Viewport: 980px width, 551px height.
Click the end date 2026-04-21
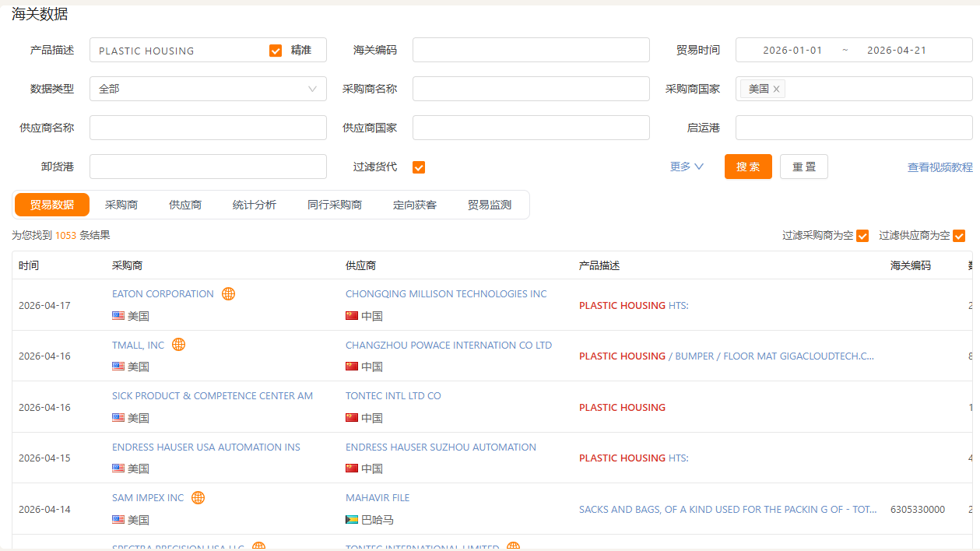tap(897, 50)
